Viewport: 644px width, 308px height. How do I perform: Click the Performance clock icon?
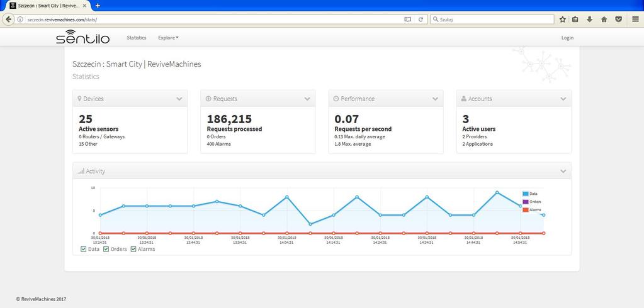coord(336,99)
